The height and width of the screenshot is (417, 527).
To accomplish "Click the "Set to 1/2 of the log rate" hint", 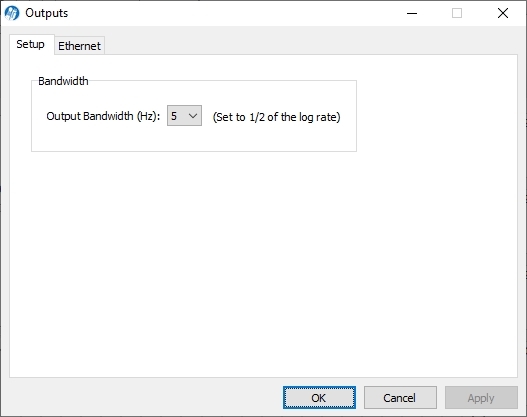I will (276, 117).
